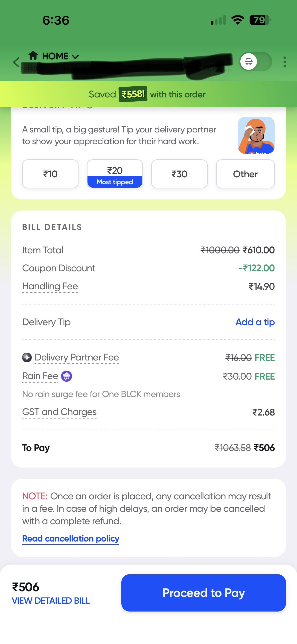297x644 pixels.
Task: Tap the back arrow in header
Action: (x=16, y=62)
